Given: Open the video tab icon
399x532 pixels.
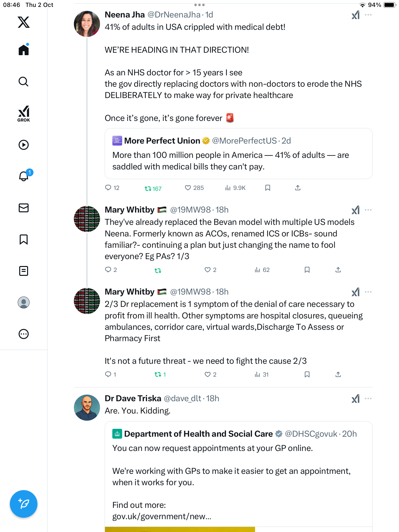Looking at the screenshot, I should (x=24, y=145).
